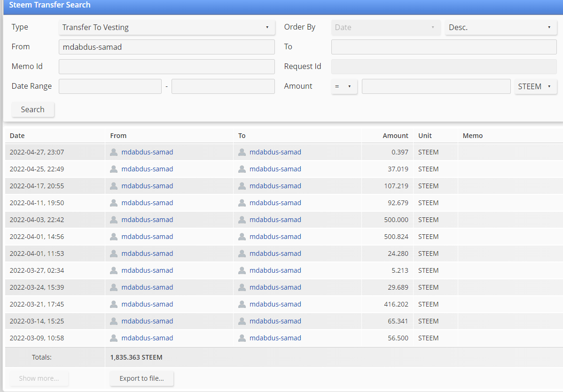
Task: Click the empty To input field
Action: 444,47
